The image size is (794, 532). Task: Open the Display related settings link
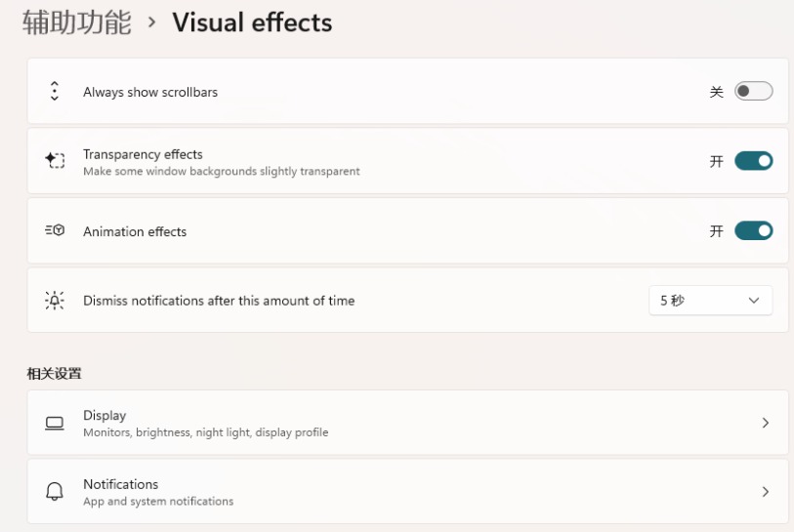407,423
